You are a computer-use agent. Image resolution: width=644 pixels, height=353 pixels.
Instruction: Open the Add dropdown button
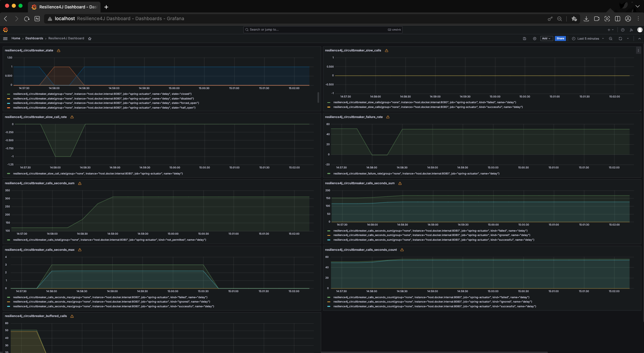[546, 39]
